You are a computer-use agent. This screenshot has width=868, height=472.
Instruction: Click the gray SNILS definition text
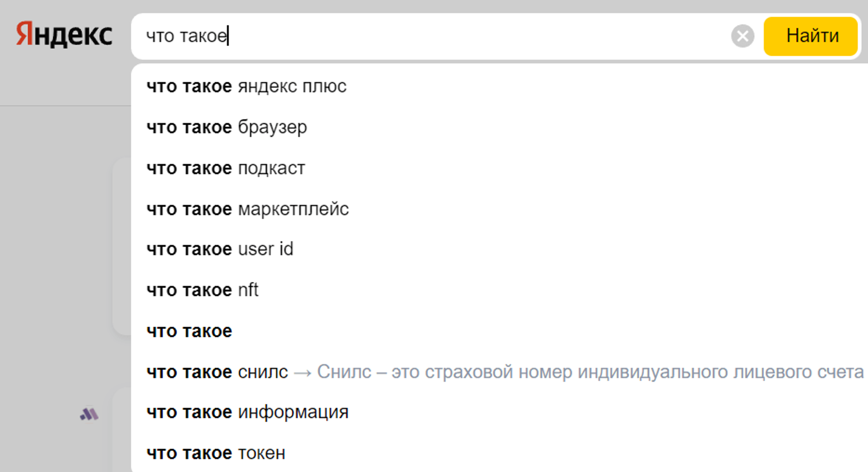click(573, 372)
